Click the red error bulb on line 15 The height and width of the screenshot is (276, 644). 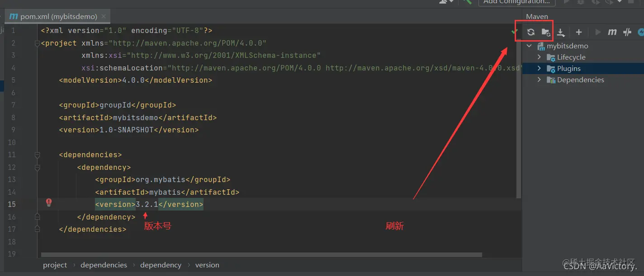[x=49, y=202]
